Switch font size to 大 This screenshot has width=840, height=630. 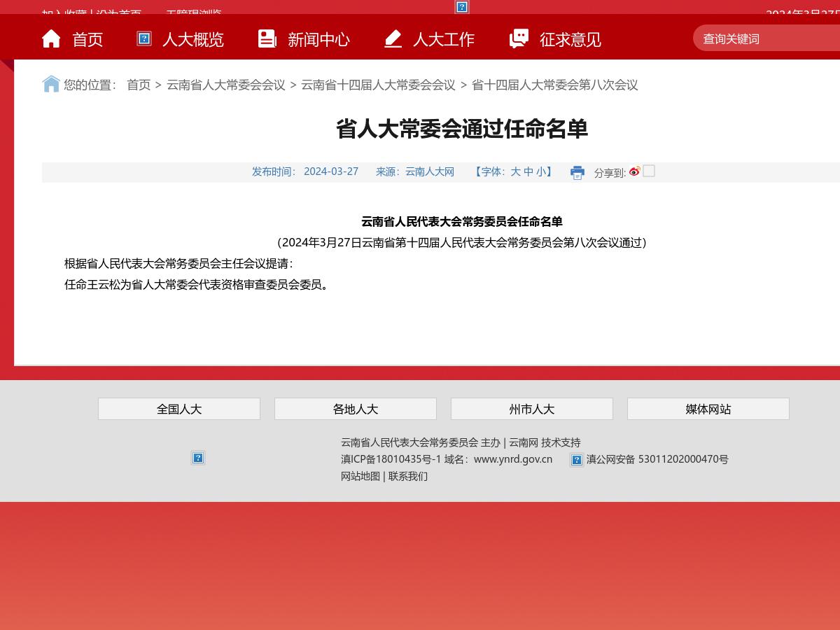[x=516, y=171]
